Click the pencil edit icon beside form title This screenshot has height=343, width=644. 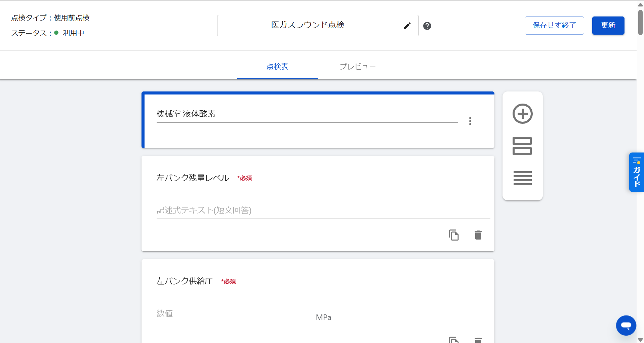407,26
